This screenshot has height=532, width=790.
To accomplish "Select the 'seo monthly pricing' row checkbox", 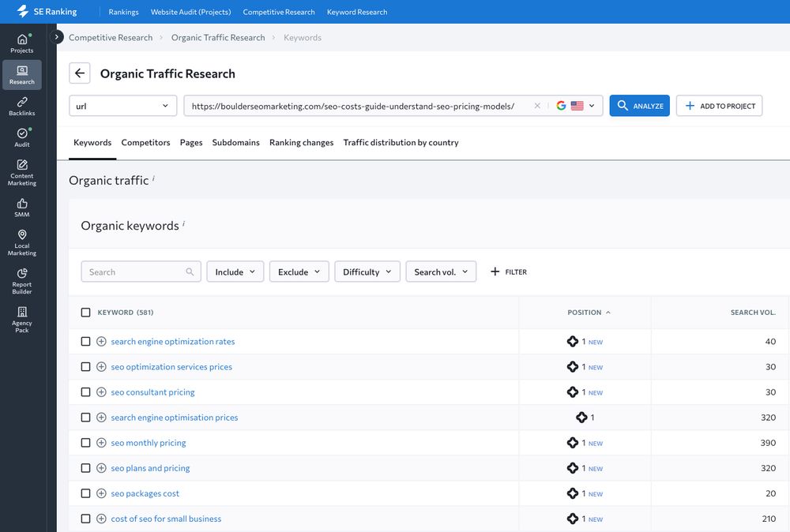I will pos(86,443).
